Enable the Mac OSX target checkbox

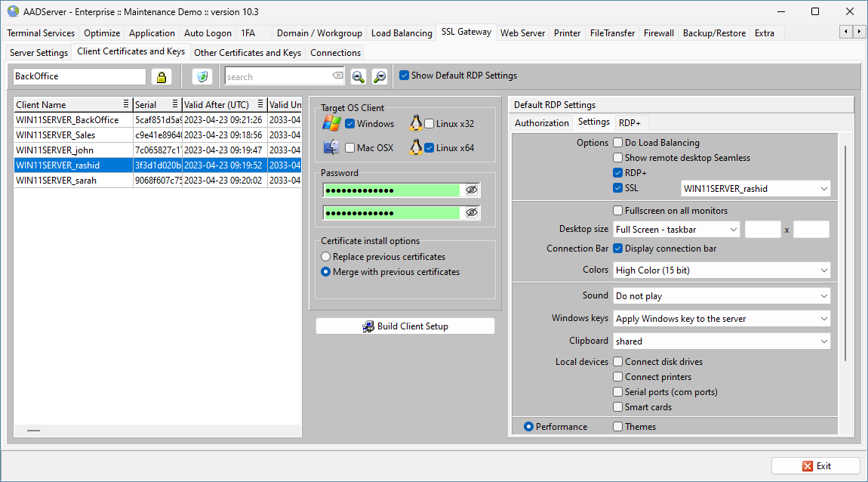click(x=350, y=148)
